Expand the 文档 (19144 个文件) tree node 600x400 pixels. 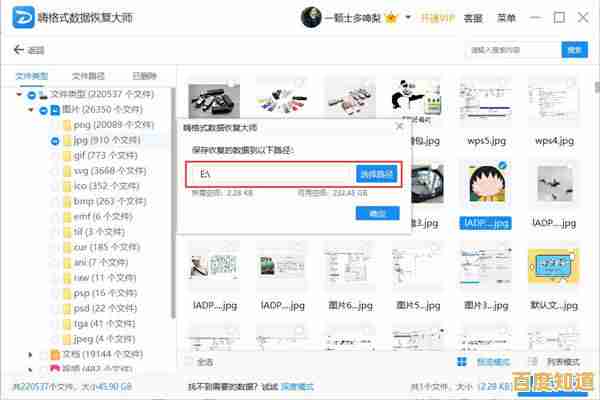click(x=31, y=355)
